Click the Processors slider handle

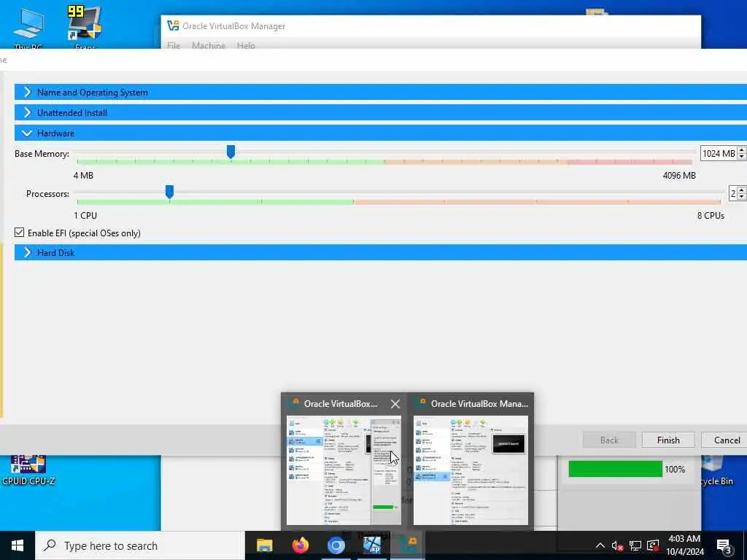(x=169, y=192)
